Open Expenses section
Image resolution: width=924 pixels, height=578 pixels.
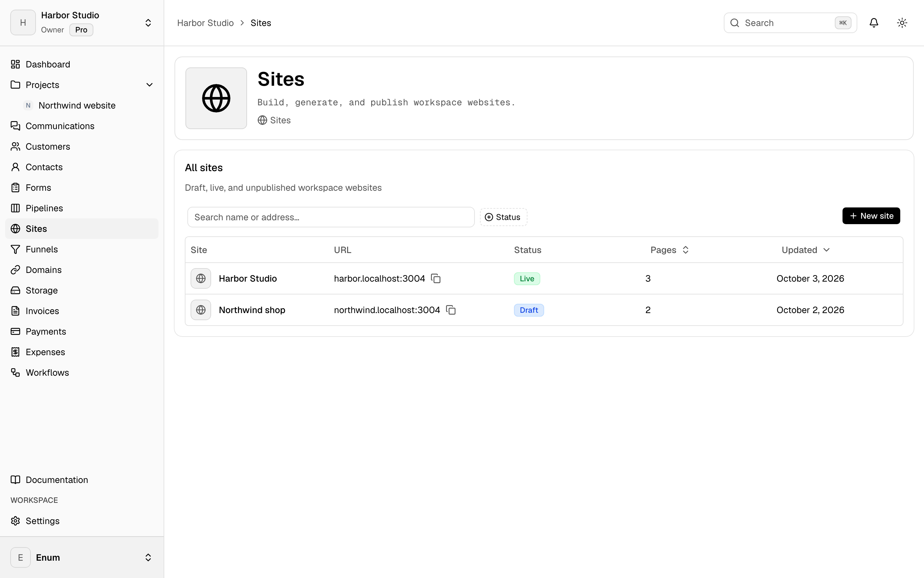click(x=82, y=352)
